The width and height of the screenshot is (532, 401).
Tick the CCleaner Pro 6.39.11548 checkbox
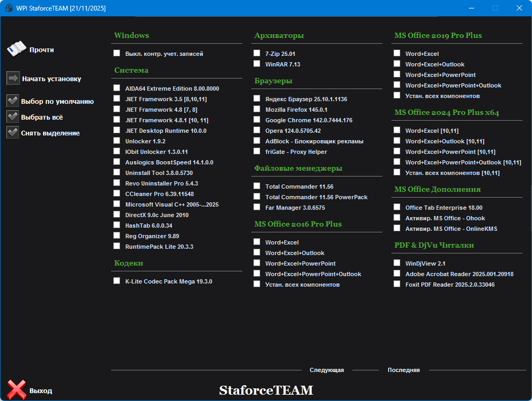pos(117,193)
